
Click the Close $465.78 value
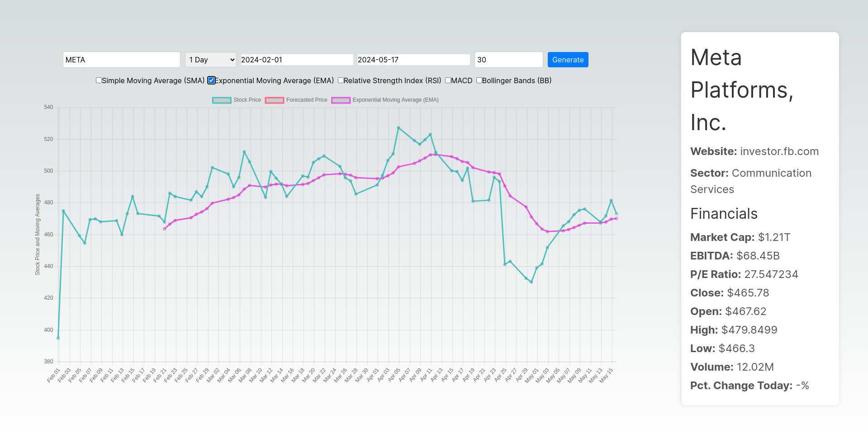[748, 293]
